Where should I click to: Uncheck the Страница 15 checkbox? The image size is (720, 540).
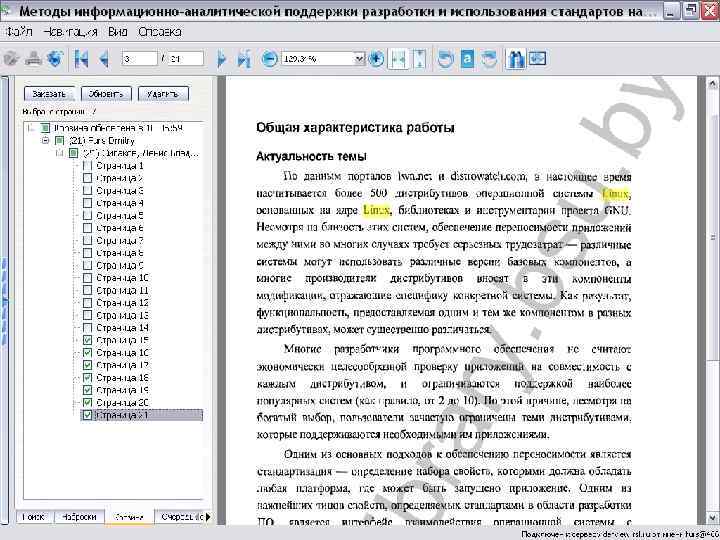87,340
